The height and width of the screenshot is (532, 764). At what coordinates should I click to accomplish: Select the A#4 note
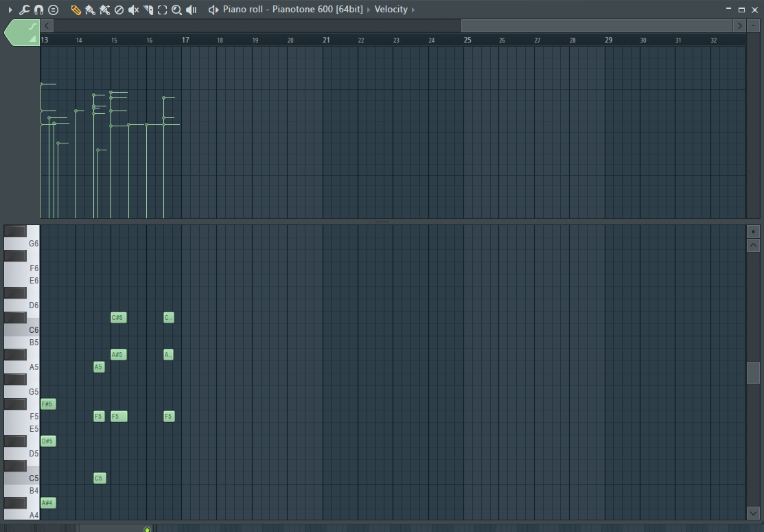point(48,502)
